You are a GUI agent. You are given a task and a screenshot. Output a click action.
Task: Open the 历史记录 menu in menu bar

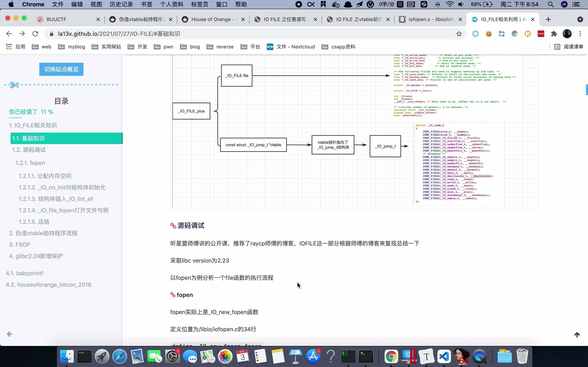pos(121,4)
